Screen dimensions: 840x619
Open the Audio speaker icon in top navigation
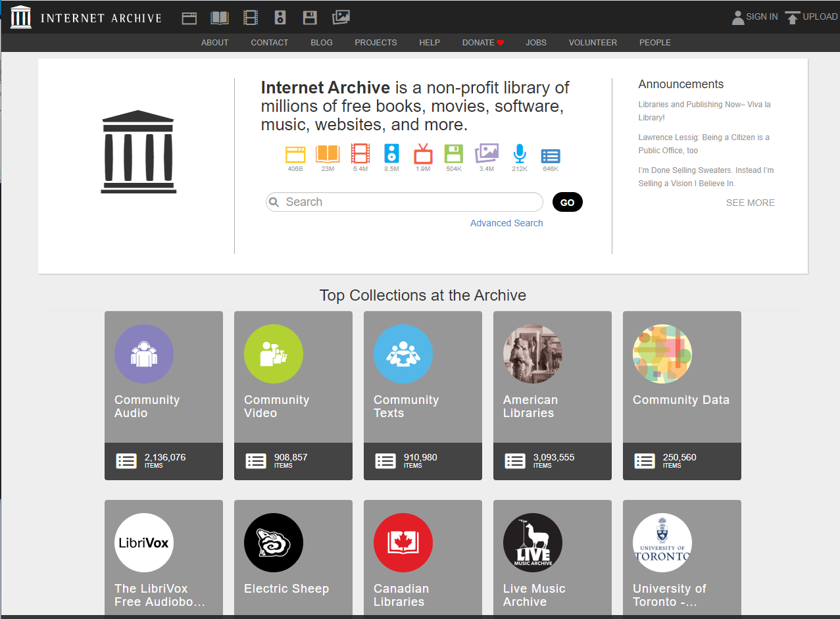point(280,18)
